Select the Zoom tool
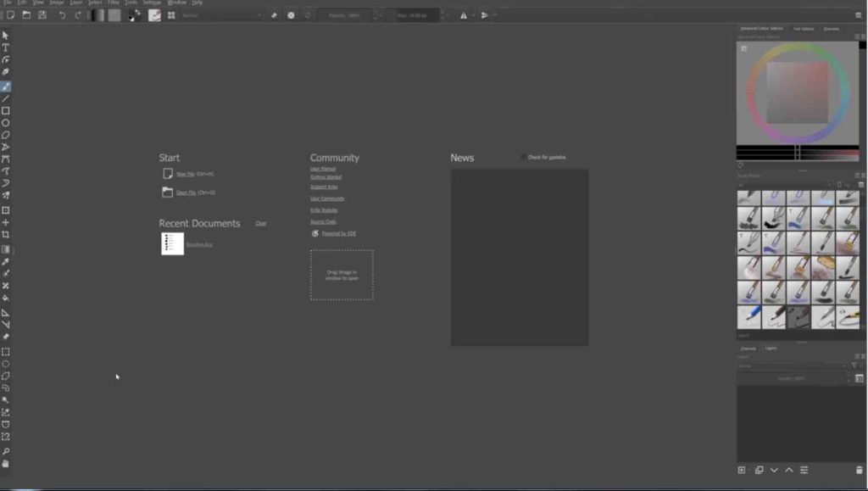The image size is (868, 491). (x=6, y=452)
